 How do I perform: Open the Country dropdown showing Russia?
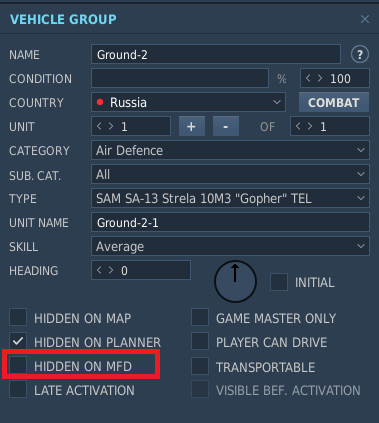point(188,102)
